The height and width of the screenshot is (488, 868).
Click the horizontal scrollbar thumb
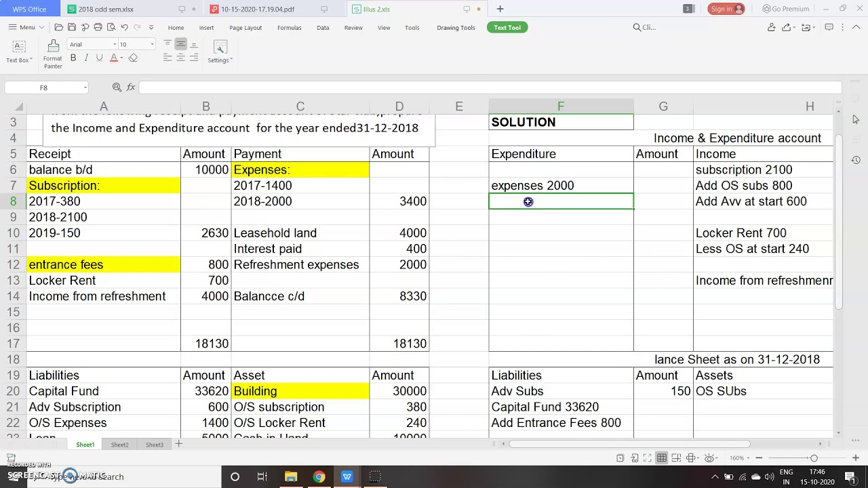pos(629,444)
